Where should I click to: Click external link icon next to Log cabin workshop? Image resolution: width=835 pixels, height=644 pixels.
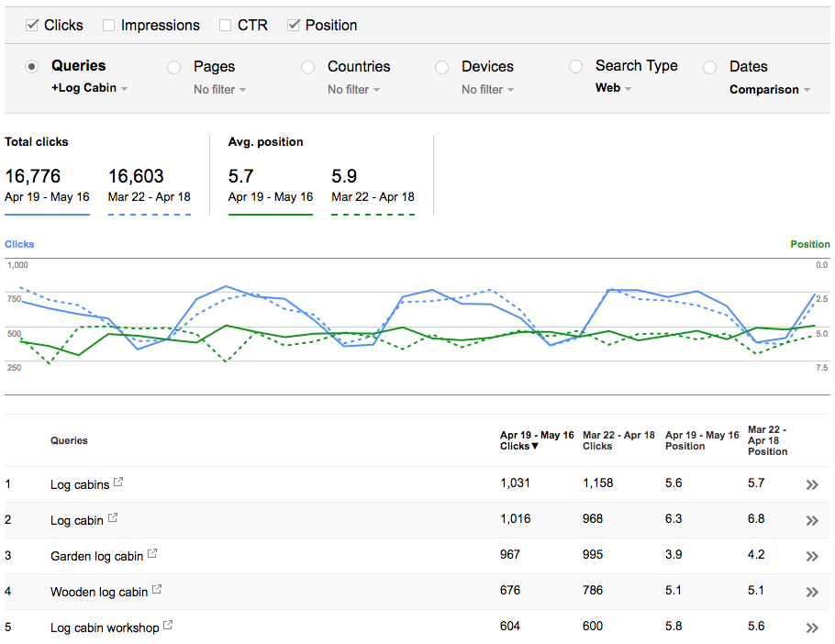tap(167, 624)
